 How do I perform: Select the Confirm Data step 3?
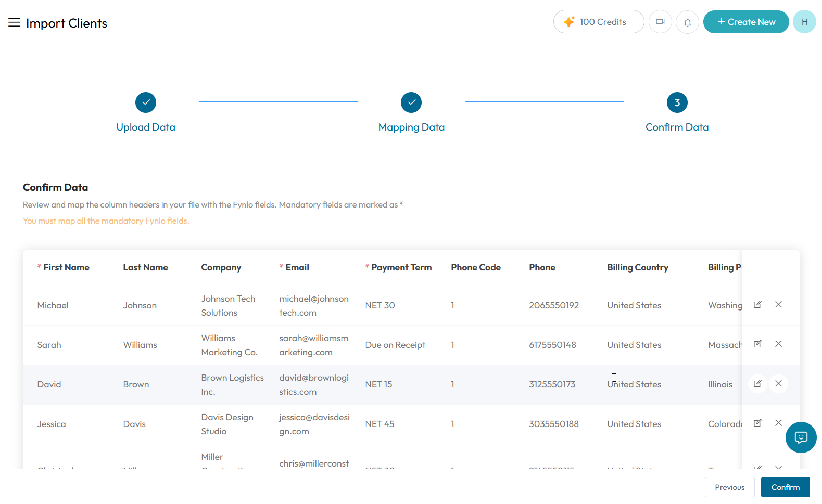point(677,112)
